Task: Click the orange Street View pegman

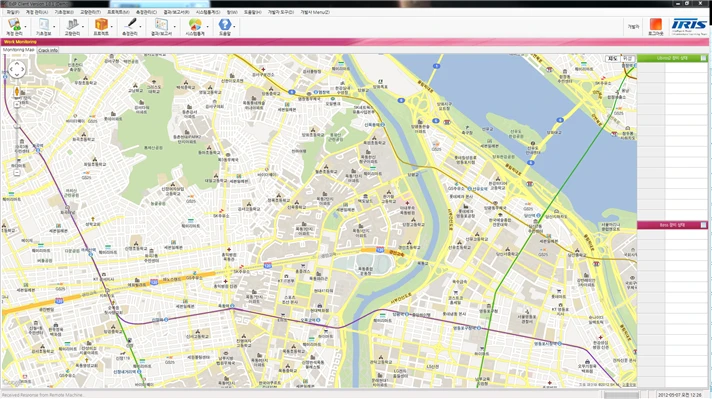Action: tap(17, 91)
